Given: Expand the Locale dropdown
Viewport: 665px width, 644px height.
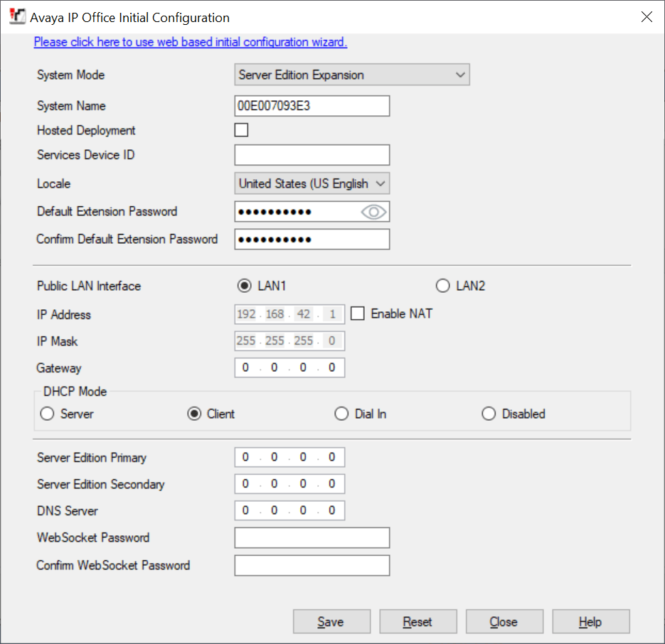Looking at the screenshot, I should 312,183.
